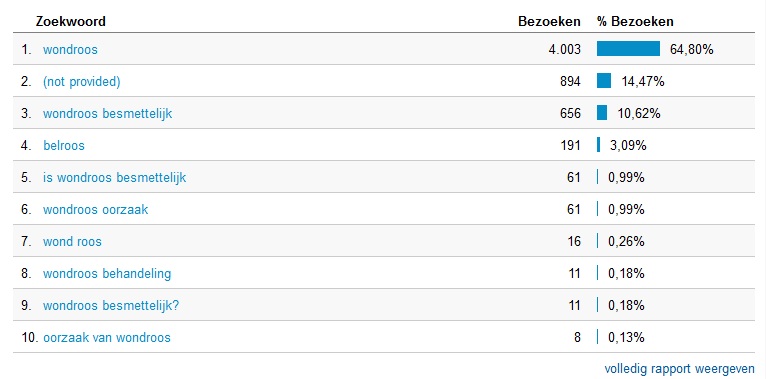Click the 10,62% blue percentage bar
This screenshot has width=766, height=379.
click(602, 113)
